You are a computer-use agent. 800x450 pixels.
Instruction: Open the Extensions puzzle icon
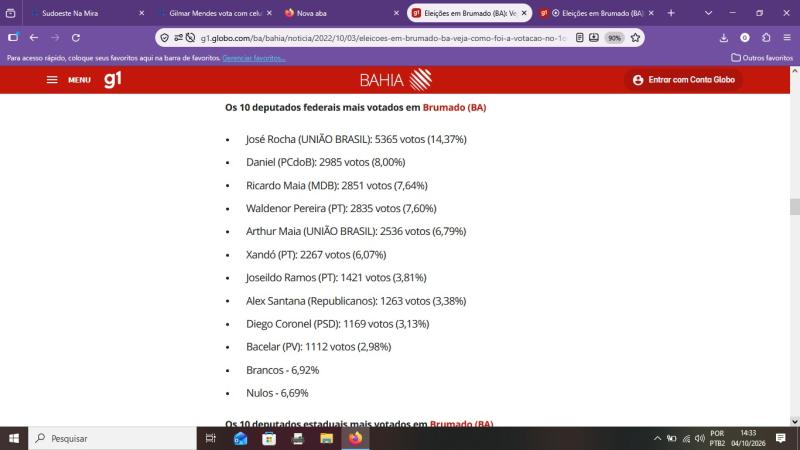(x=766, y=38)
